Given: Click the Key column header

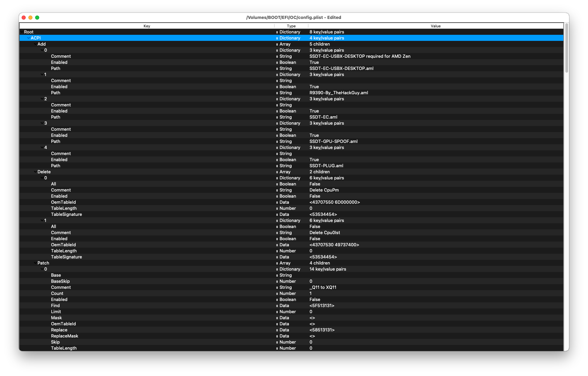Looking at the screenshot, I should pyautogui.click(x=147, y=26).
